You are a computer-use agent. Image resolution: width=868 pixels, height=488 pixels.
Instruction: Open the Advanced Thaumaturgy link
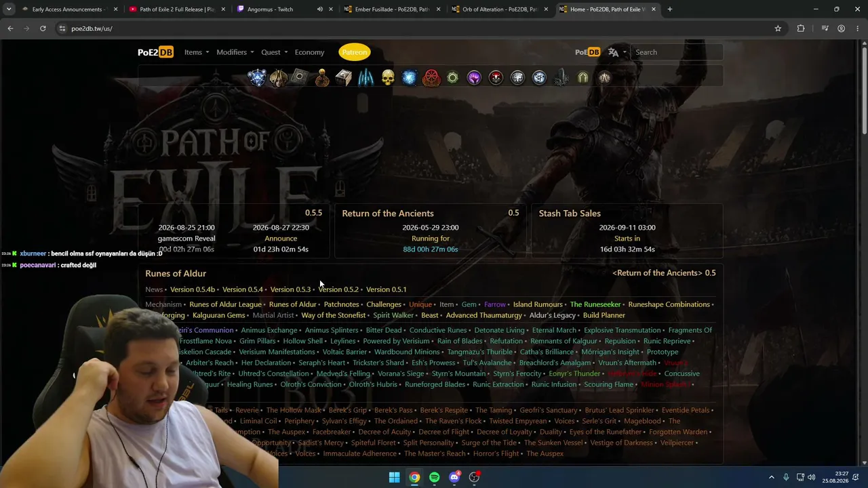[x=484, y=315]
